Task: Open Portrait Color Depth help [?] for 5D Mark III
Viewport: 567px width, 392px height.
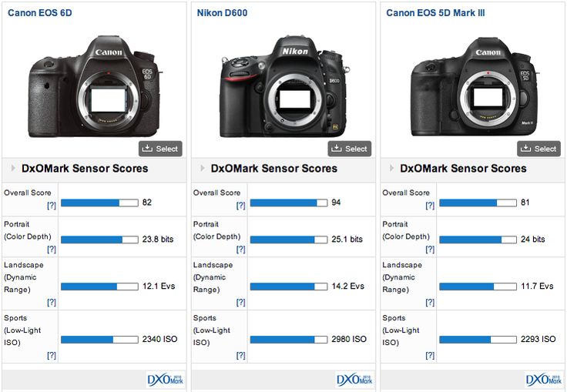Action: 430,250
